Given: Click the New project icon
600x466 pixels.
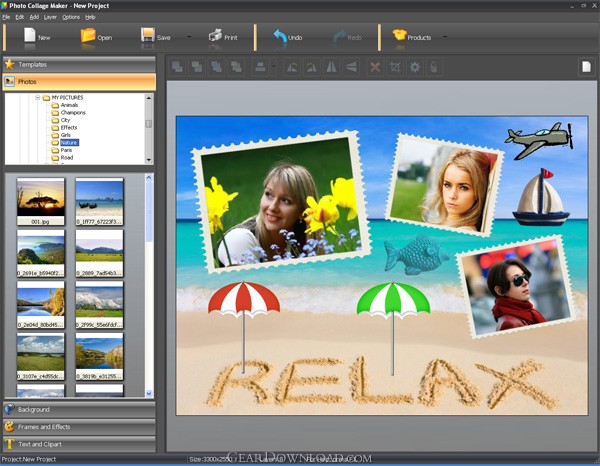Looking at the screenshot, I should click(29, 36).
